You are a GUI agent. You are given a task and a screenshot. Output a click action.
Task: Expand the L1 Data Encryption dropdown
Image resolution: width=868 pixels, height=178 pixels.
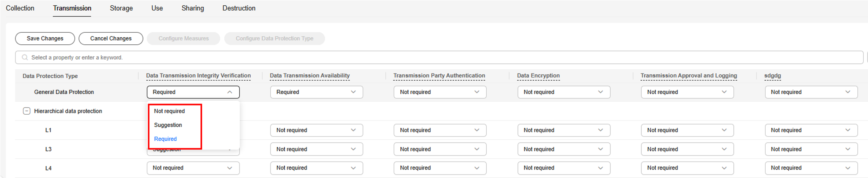pos(564,130)
